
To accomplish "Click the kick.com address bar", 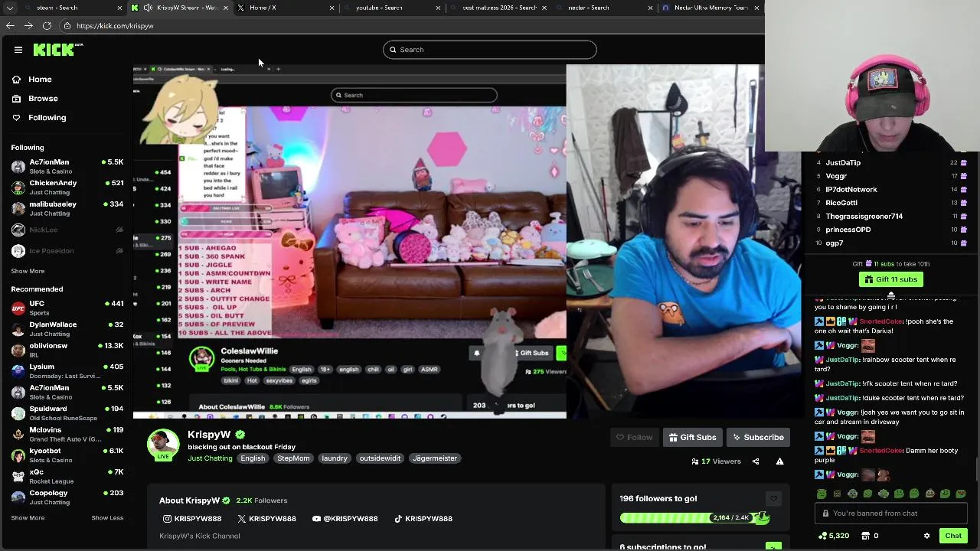I will [413, 25].
